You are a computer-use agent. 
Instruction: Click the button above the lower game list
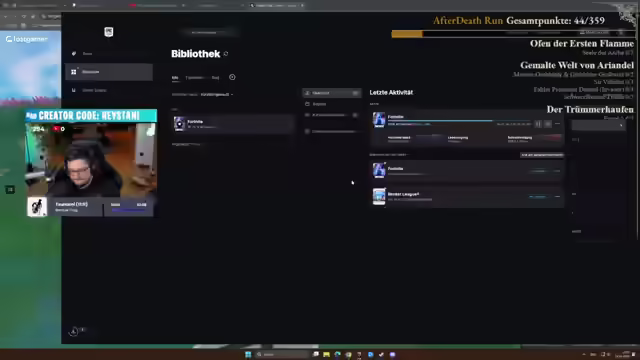tap(542, 155)
